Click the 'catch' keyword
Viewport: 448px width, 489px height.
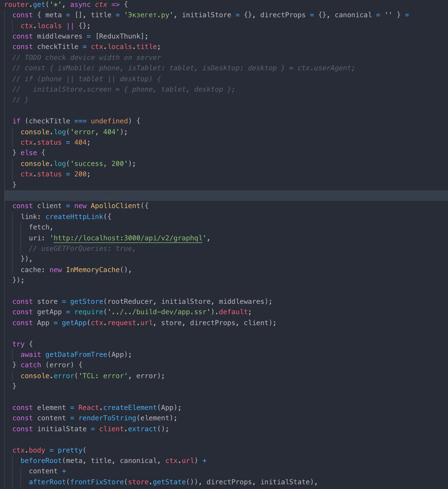(x=31, y=365)
